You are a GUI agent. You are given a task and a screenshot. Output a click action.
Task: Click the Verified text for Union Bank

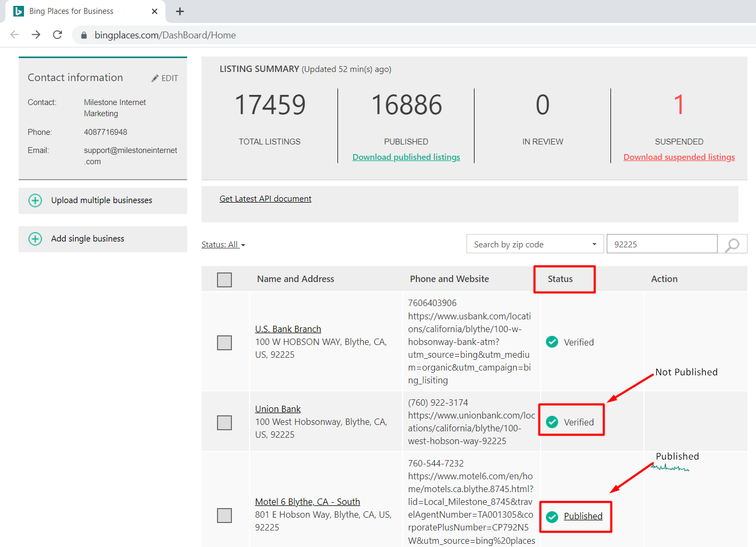point(579,422)
